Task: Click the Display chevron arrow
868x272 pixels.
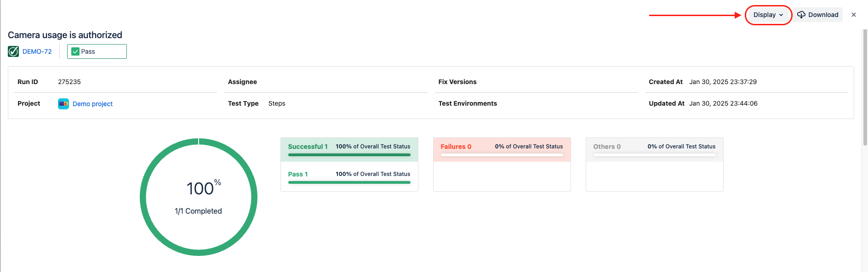Action: pyautogui.click(x=781, y=15)
